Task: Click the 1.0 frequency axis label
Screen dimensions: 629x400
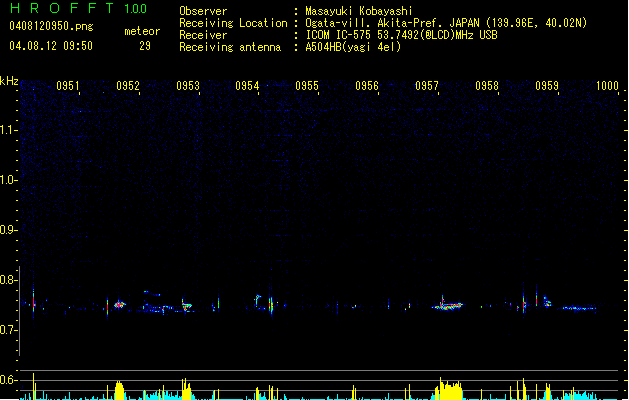Action: point(8,180)
